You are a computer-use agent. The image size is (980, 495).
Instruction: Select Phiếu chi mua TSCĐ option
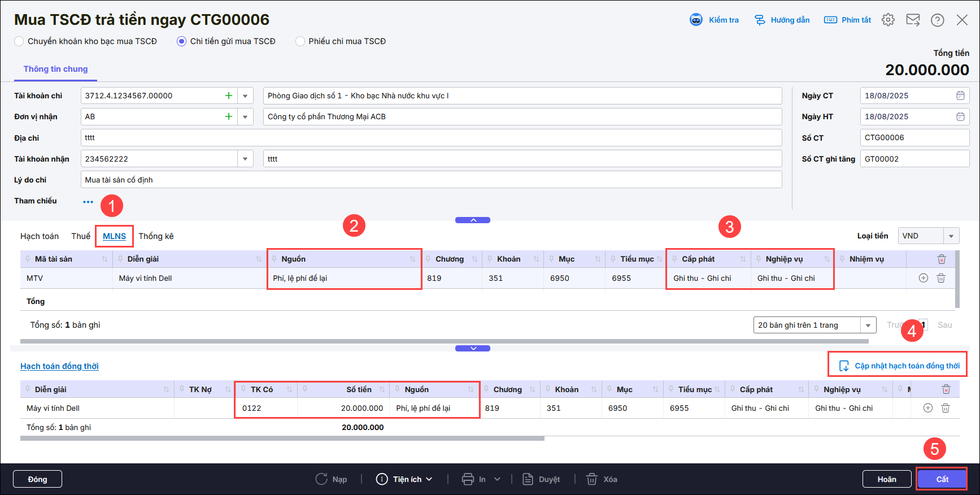(300, 41)
